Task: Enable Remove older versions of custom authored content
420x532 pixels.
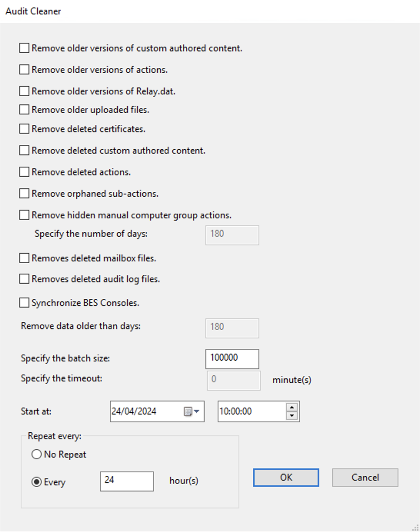Action: (x=24, y=48)
